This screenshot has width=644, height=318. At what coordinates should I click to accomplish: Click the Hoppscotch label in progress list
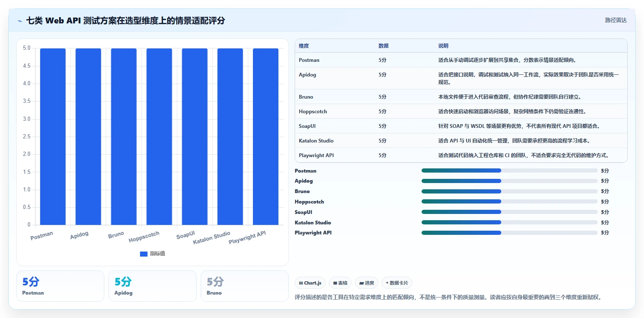pos(309,202)
